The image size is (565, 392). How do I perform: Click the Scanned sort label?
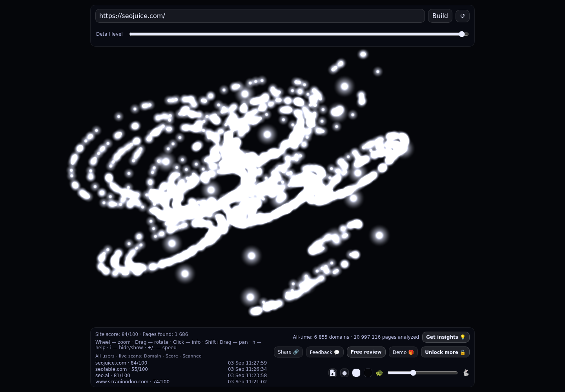tap(192, 356)
